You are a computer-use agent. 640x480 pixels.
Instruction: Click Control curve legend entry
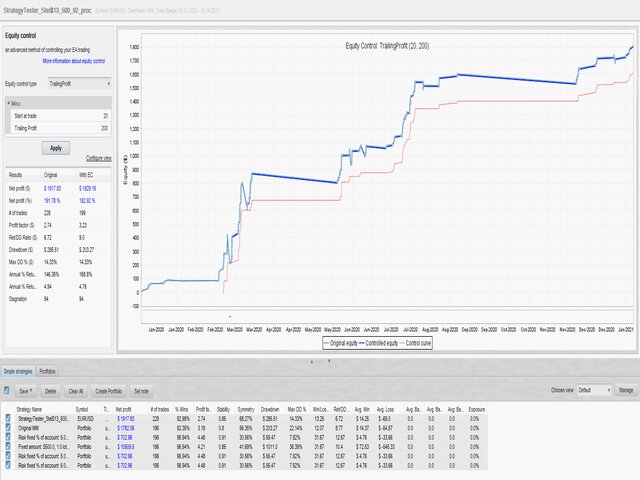coord(415,343)
